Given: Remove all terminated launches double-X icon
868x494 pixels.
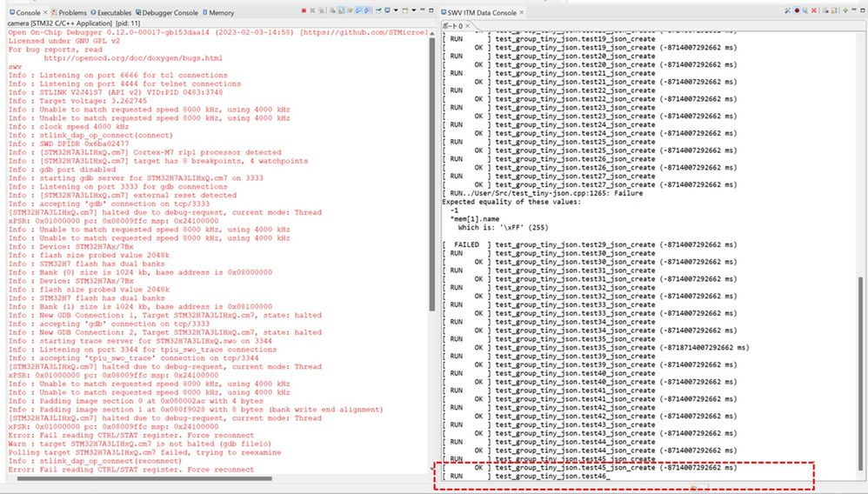Looking at the screenshot, I should pyautogui.click(x=322, y=10).
